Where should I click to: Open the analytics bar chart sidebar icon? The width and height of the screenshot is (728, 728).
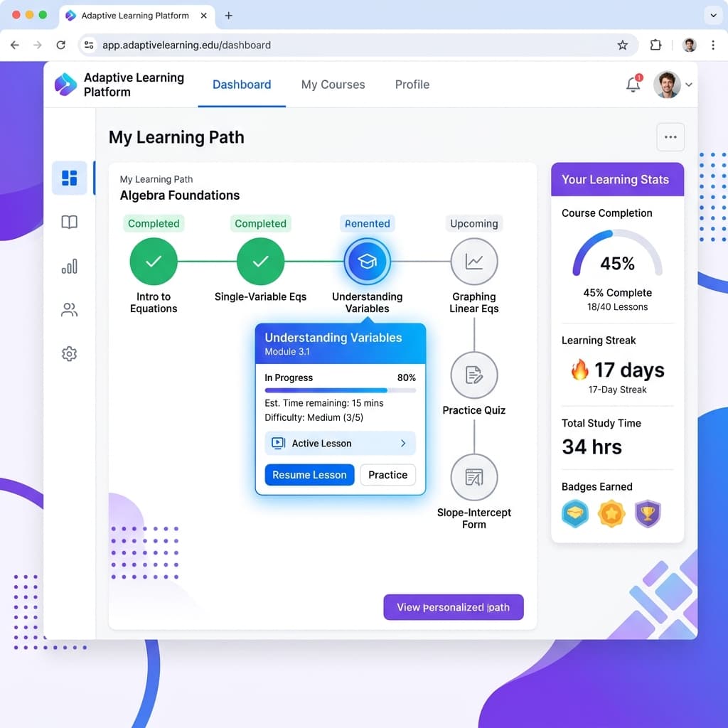pyautogui.click(x=69, y=267)
